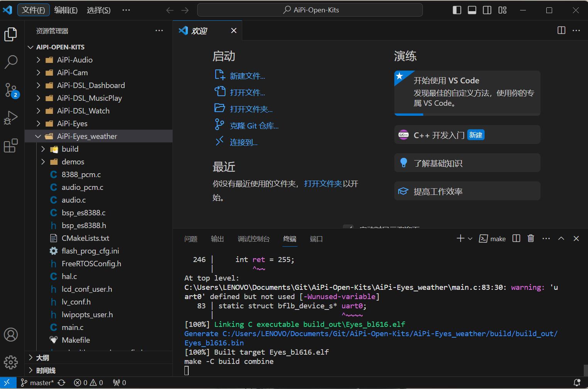Expand the build folder
This screenshot has width=588, height=389.
[x=99, y=149]
